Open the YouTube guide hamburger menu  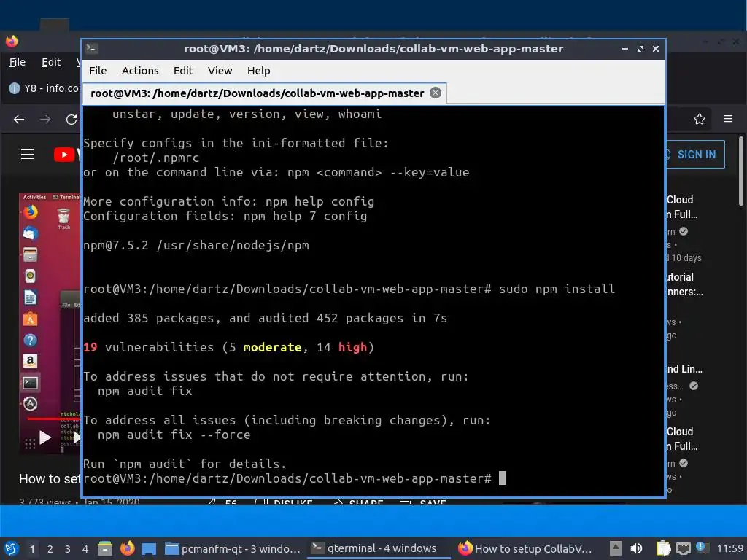click(x=28, y=155)
